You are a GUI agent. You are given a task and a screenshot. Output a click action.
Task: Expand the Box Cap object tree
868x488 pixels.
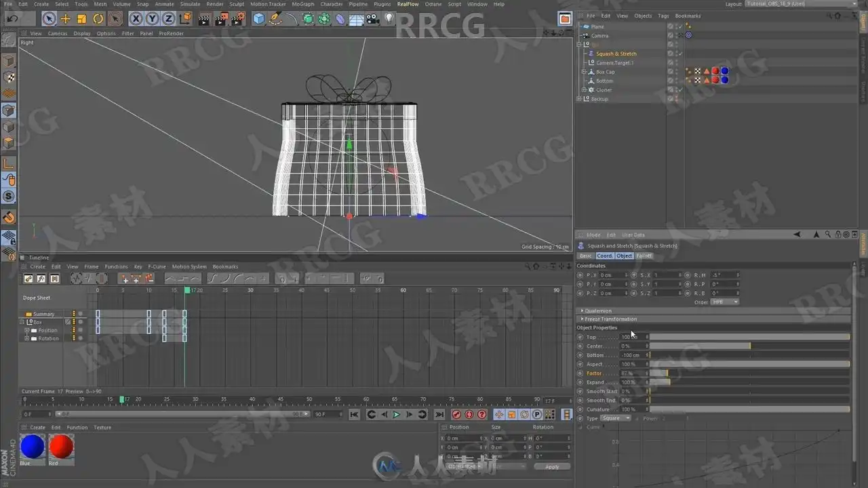coord(584,72)
